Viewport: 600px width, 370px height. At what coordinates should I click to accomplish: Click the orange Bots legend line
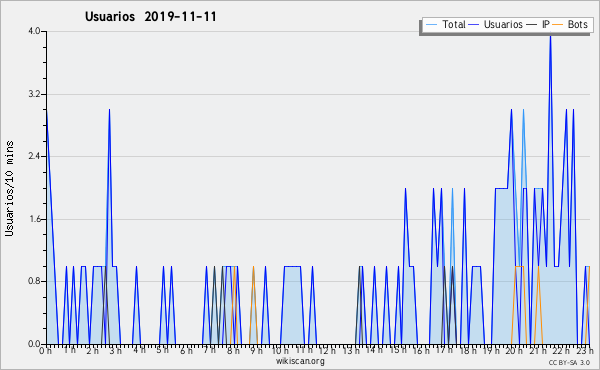(558, 25)
